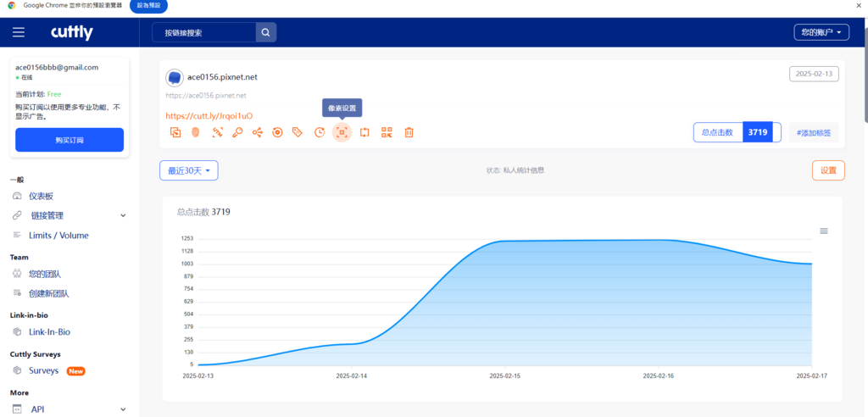This screenshot has height=417, width=868.
Task: Click the ace0156bbb@gmail.com account email
Action: 57,68
